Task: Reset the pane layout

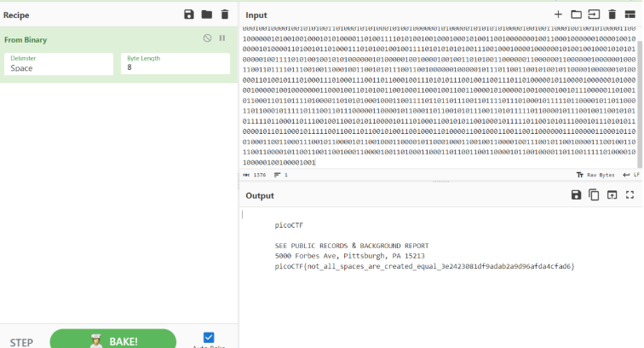Action: (x=630, y=14)
